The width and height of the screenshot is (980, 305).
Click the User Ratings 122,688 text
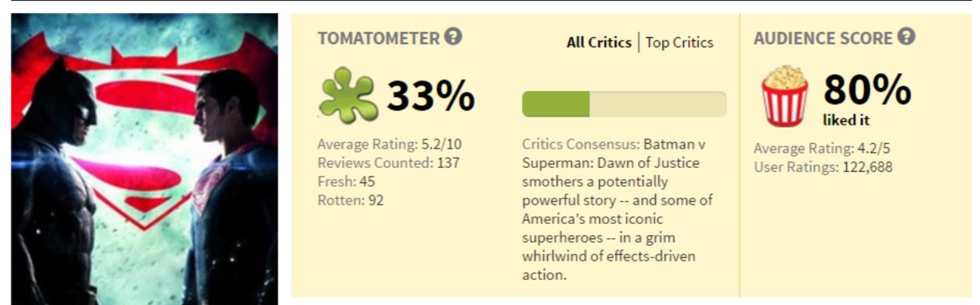coord(823,167)
